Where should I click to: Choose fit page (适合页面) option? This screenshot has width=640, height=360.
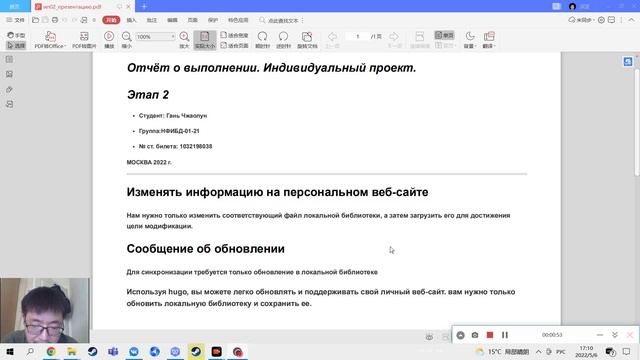pyautogui.click(x=234, y=45)
